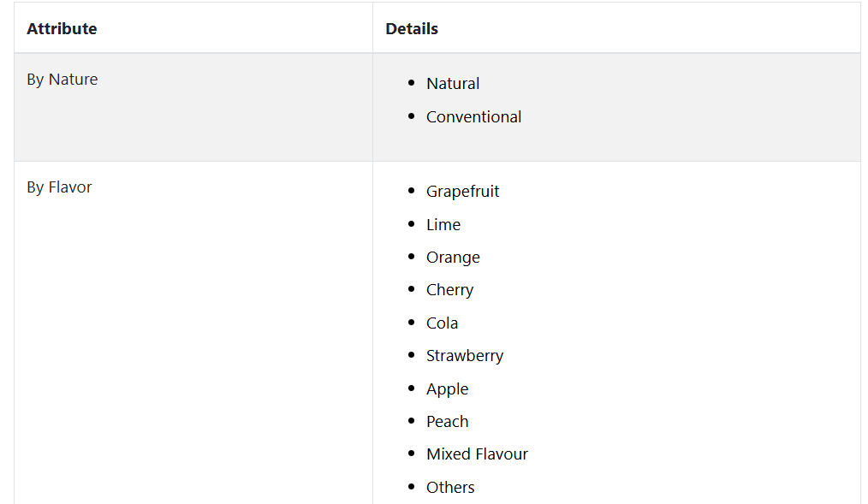Click the Orange flavor entry
The height and width of the screenshot is (504, 868).
tap(453, 258)
